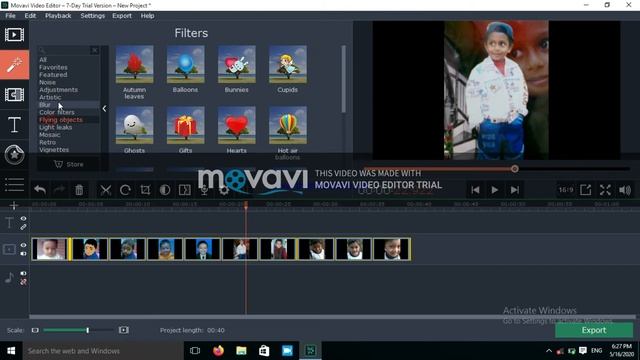Open Clip properties gear icon

[x=224, y=190]
